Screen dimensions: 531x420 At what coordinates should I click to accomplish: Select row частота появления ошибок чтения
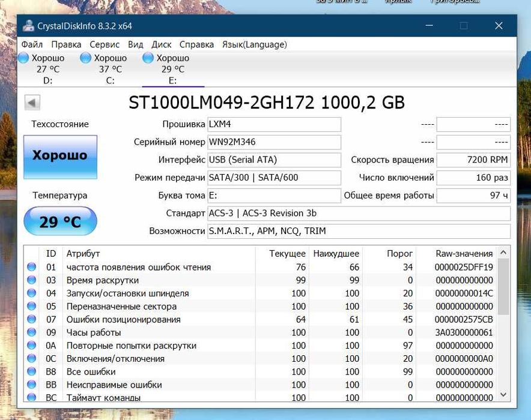(261, 267)
